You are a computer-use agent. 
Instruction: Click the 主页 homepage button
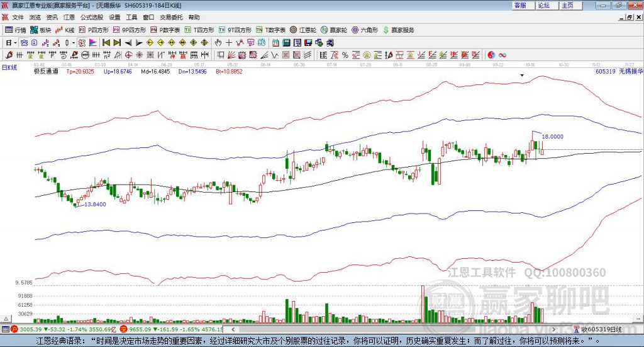(570, 5)
